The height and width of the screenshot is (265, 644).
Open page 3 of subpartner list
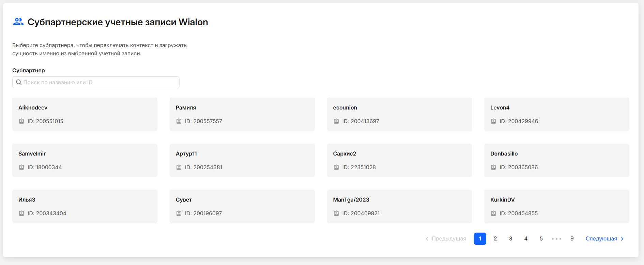510,239
